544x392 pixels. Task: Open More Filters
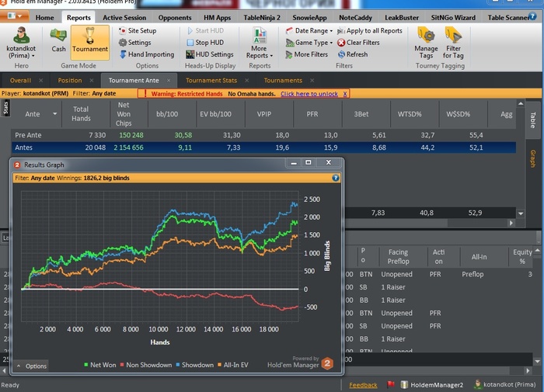[306, 54]
